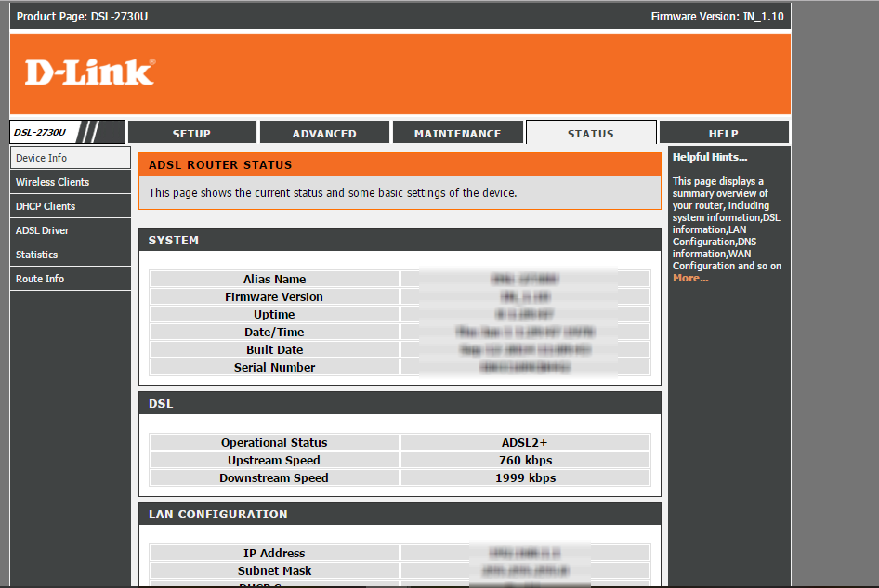879x588 pixels.
Task: Open the ADVANCED tab
Action: click(x=324, y=134)
